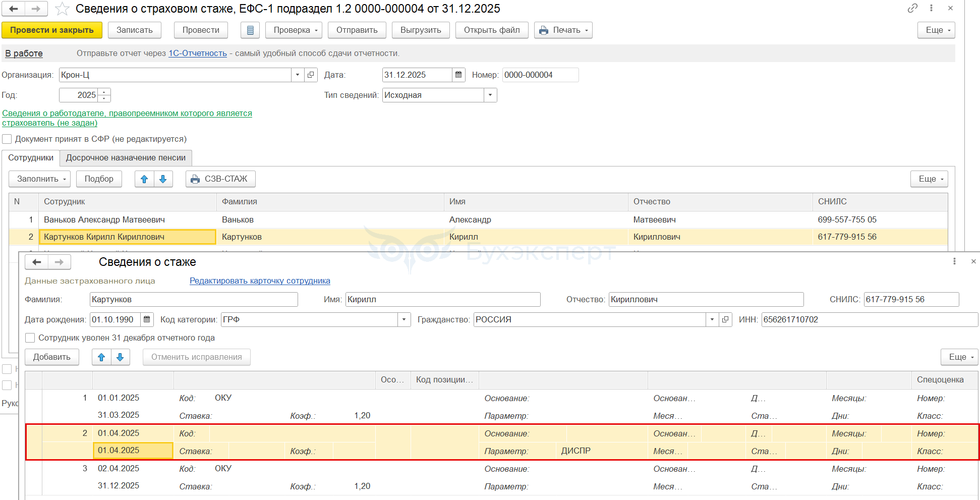Viewport: 980px width, 500px height.
Task: Expand Тип сведений dropdown
Action: [490, 95]
